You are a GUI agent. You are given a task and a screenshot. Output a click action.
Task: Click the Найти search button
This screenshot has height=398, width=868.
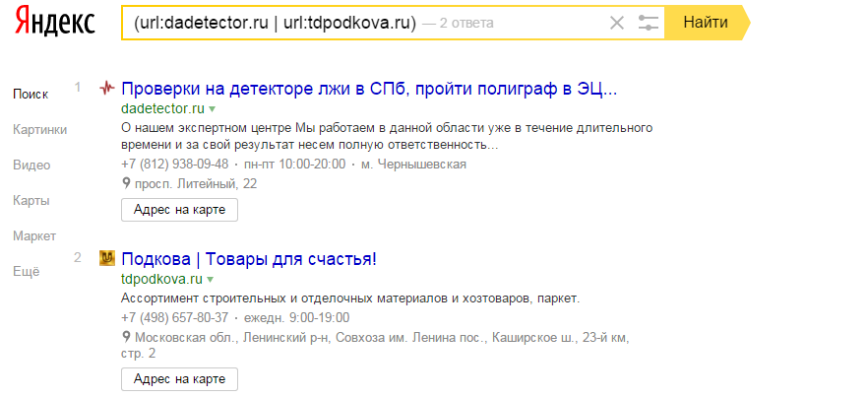coord(707,23)
